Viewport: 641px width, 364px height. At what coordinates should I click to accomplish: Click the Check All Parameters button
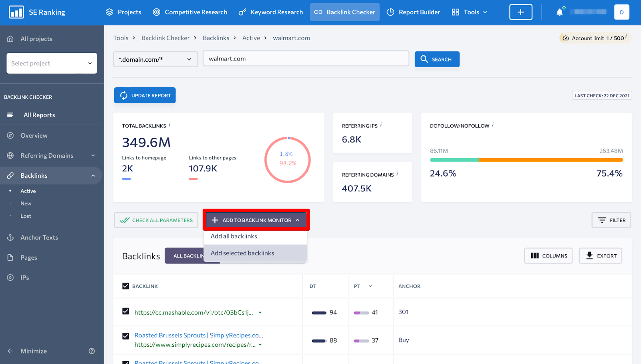[156, 220]
